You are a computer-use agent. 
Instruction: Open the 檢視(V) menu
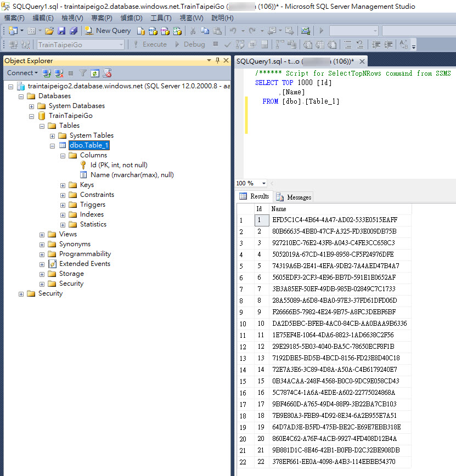72,18
